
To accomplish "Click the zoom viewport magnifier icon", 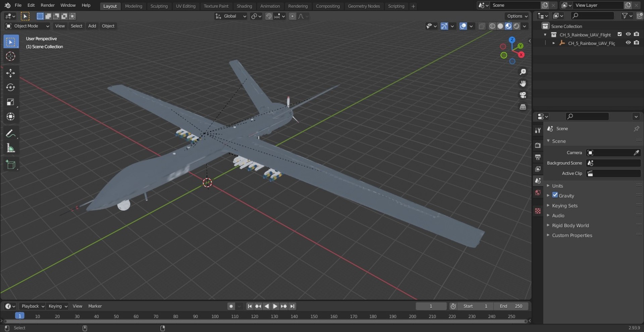I will click(523, 72).
